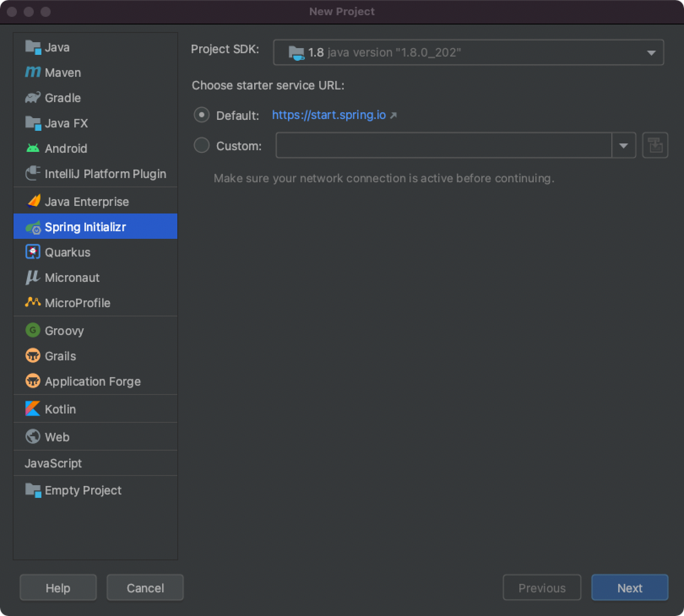Select JavaScript in the project list
The image size is (684, 616).
coord(53,463)
